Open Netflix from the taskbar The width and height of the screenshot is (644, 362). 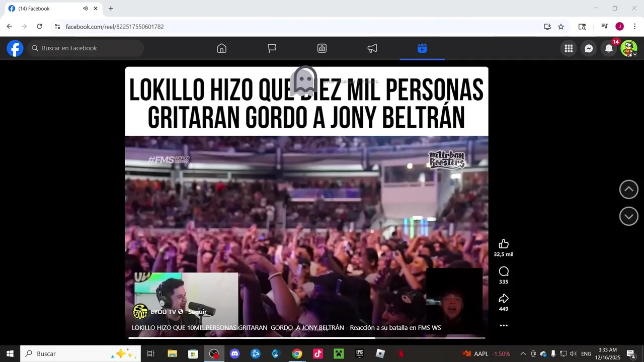click(x=401, y=354)
